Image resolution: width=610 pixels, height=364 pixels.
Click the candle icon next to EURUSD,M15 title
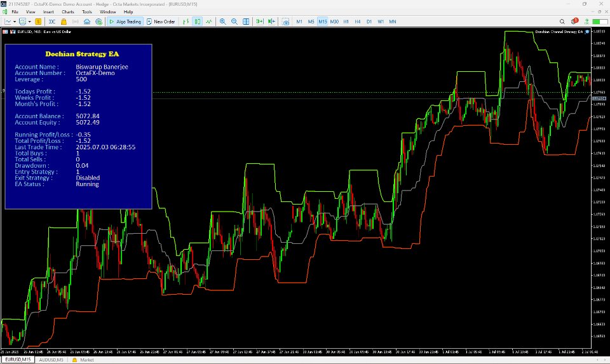tap(13, 32)
